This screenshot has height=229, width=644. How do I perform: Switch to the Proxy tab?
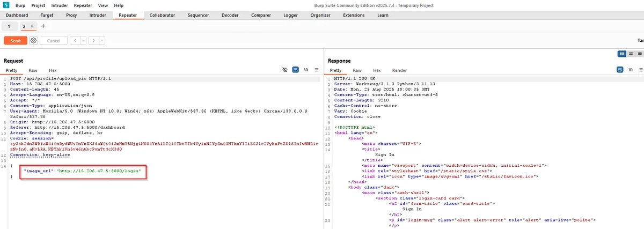[x=71, y=16]
